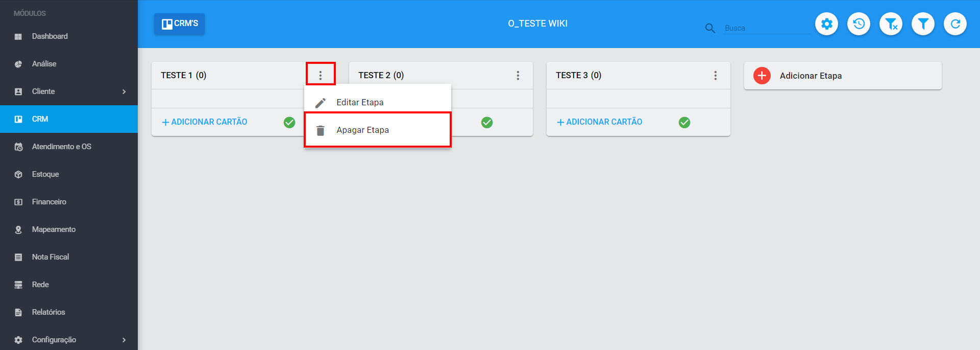Click the Nota Fiscal document icon
980x350 pixels.
point(18,258)
